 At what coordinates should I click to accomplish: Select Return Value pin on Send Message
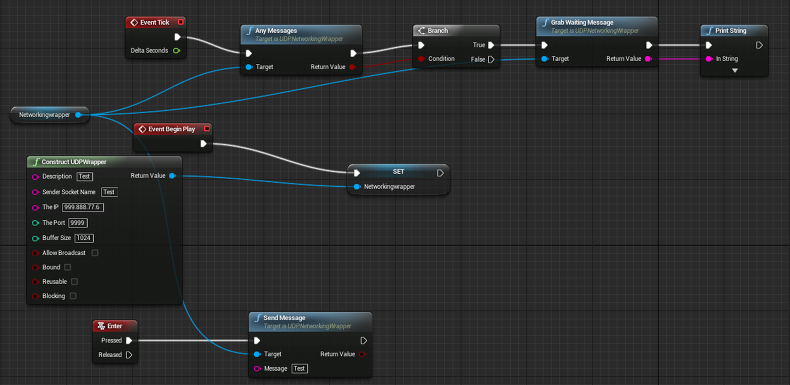[x=362, y=354]
